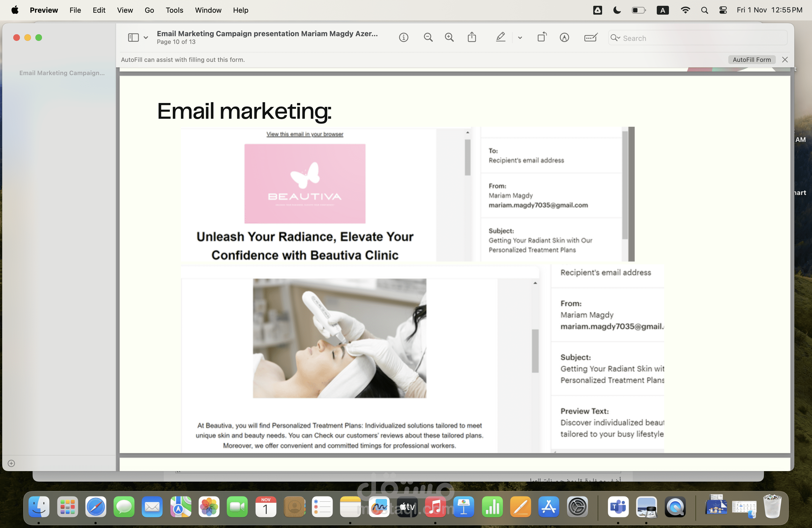Screen dimensions: 812x528
Task: Open App Store from the Dock
Action: tap(549, 506)
